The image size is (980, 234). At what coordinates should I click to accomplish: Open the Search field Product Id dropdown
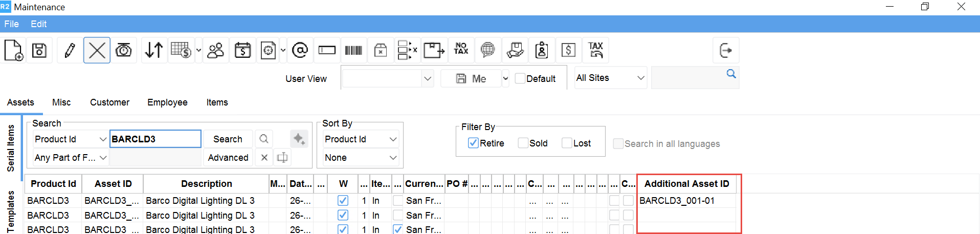pos(71,139)
